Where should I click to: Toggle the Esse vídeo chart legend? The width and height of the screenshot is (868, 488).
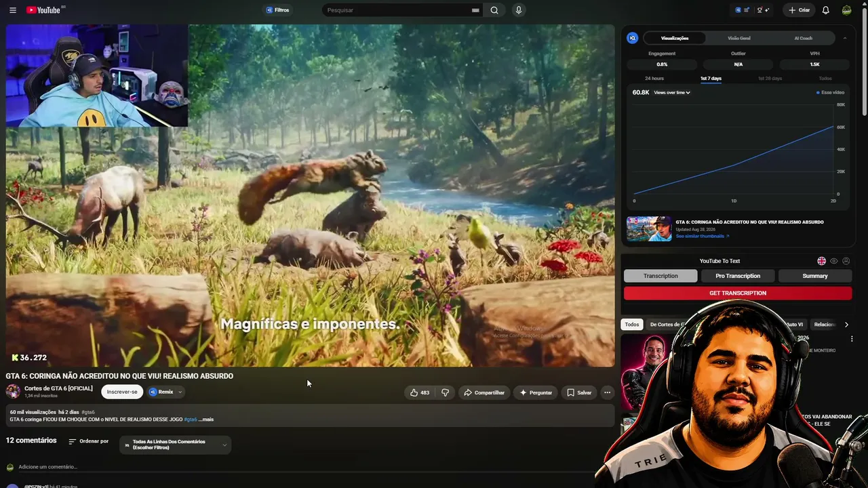pyautogui.click(x=831, y=93)
